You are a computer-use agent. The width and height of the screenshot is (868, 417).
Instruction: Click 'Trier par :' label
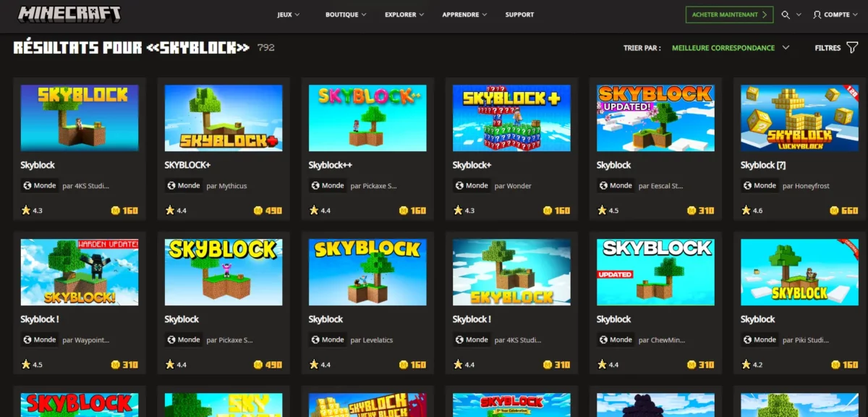coord(642,48)
